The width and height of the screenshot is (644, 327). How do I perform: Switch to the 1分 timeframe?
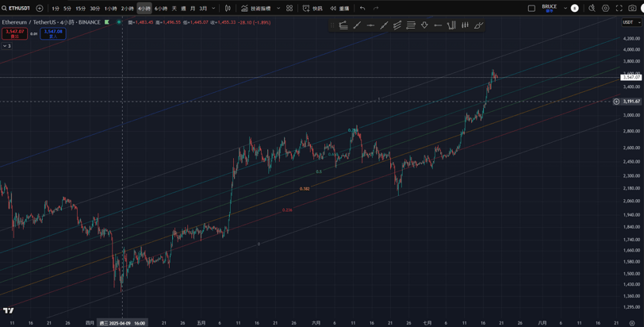click(56, 8)
